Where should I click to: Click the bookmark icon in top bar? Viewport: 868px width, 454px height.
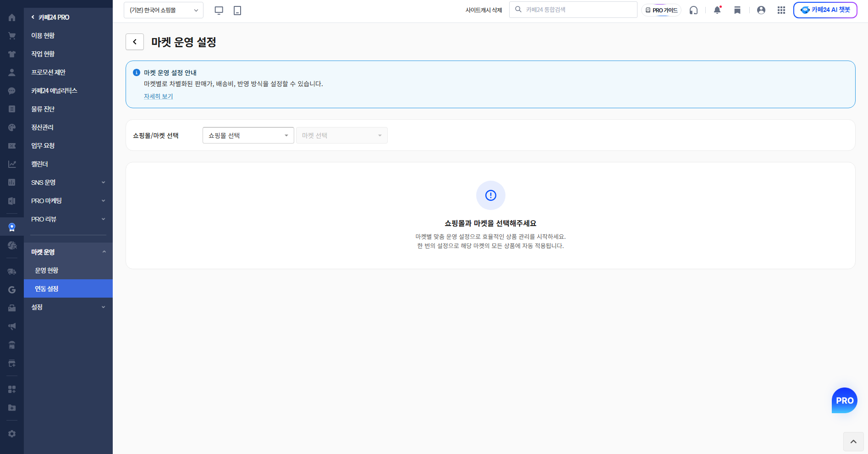pos(737,10)
